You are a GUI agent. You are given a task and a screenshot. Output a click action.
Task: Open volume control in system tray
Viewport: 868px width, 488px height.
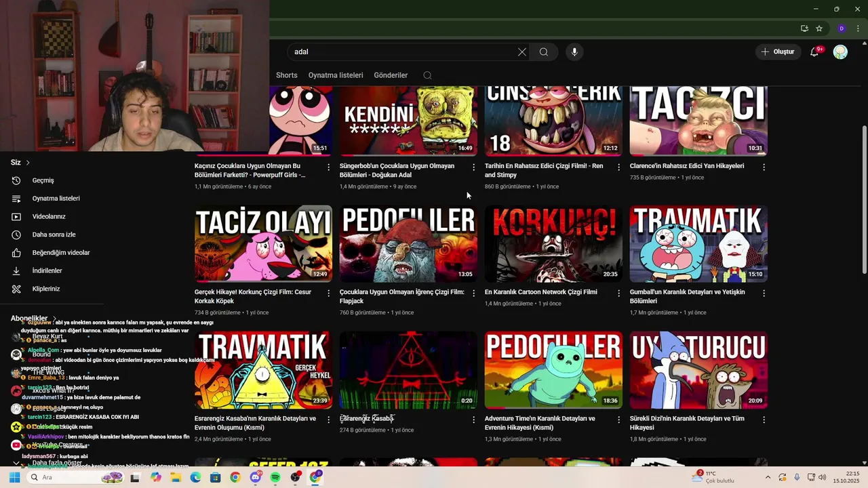pyautogui.click(x=823, y=478)
